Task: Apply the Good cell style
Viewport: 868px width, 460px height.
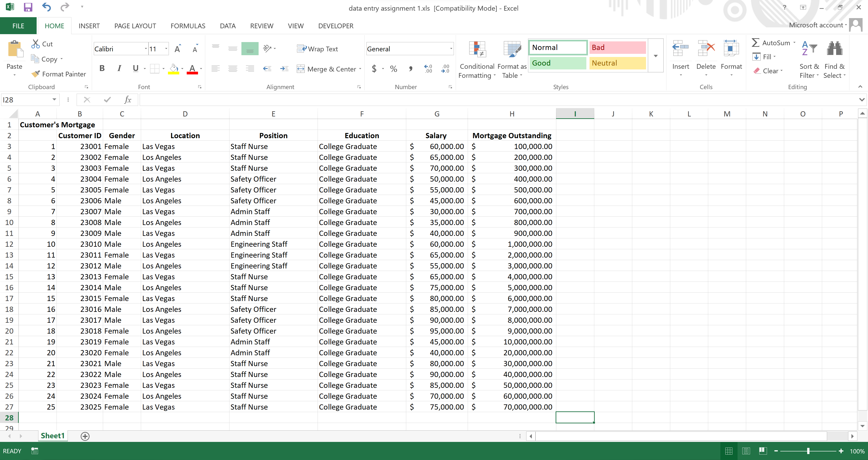Action: coord(557,63)
